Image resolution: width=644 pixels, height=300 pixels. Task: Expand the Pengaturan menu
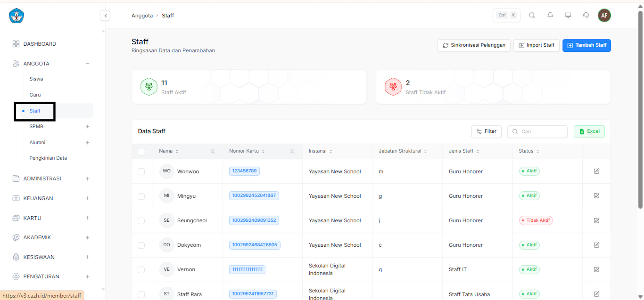(x=87, y=277)
